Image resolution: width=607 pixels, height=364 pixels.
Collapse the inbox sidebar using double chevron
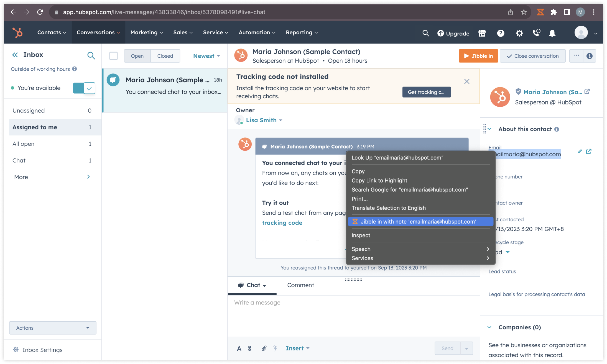(15, 55)
